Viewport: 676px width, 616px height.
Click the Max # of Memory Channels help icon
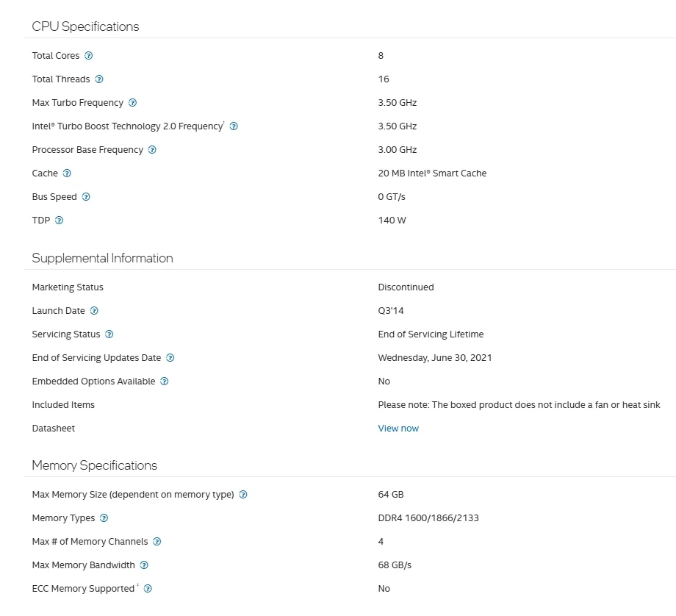coord(157,541)
